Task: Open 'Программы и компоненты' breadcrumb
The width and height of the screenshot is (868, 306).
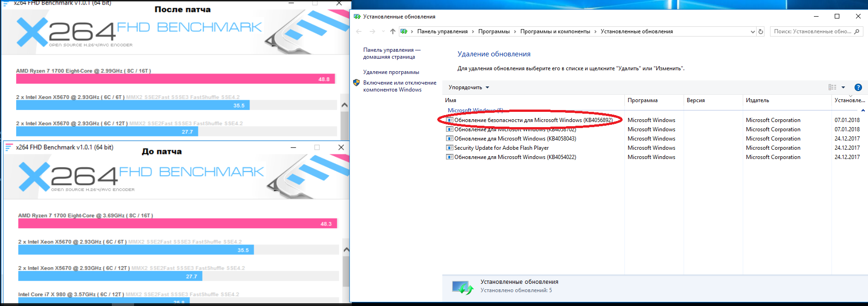Action: (x=555, y=31)
